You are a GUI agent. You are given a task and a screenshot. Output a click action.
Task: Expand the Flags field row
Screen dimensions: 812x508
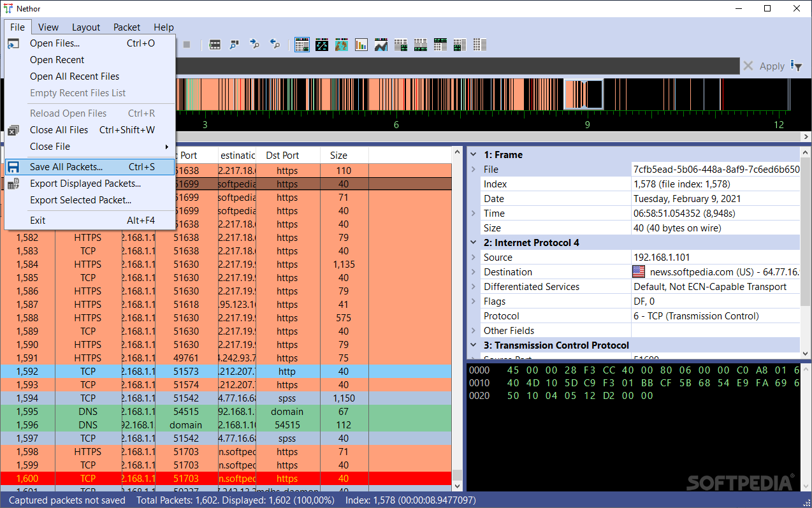click(x=474, y=301)
